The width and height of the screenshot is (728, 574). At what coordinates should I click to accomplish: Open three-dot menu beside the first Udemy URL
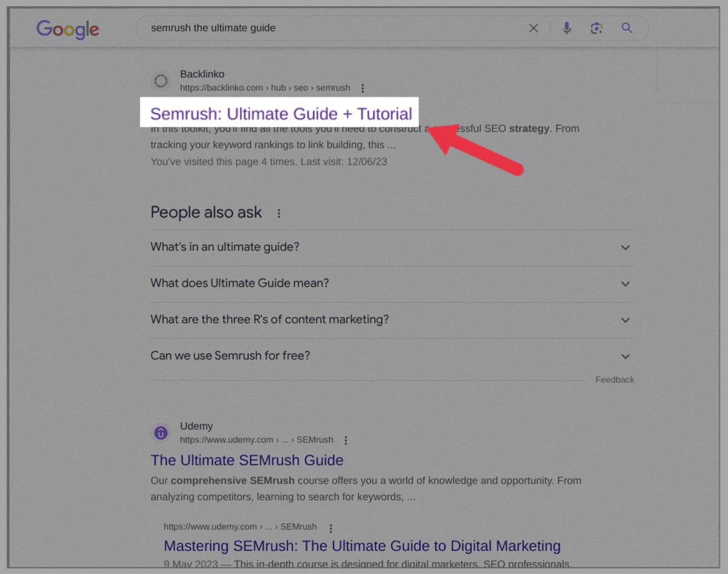(346, 440)
